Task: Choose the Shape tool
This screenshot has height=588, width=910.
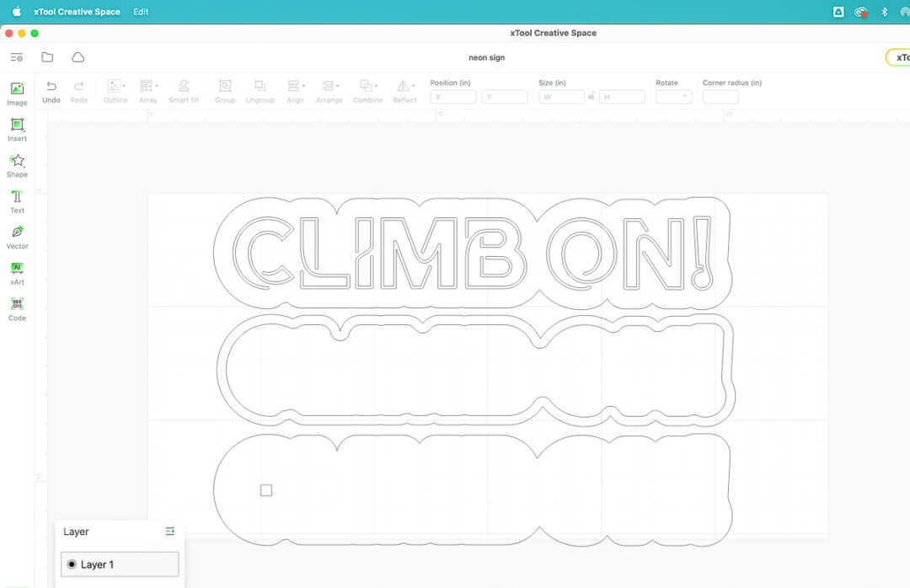Action: click(17, 165)
